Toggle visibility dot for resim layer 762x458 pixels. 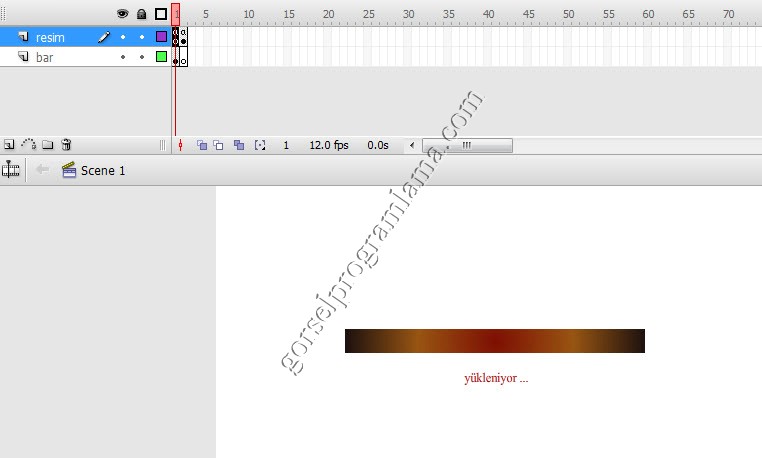[x=123, y=37]
